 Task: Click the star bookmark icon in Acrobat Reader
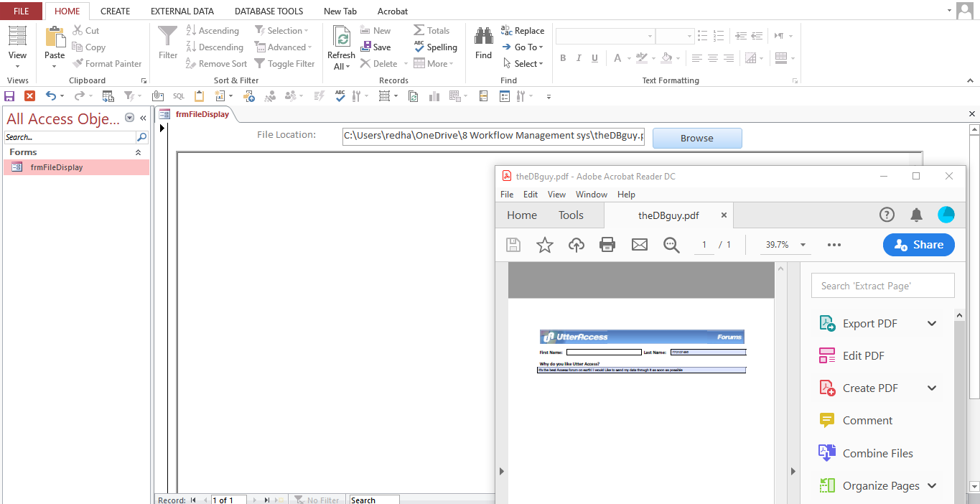[545, 245]
